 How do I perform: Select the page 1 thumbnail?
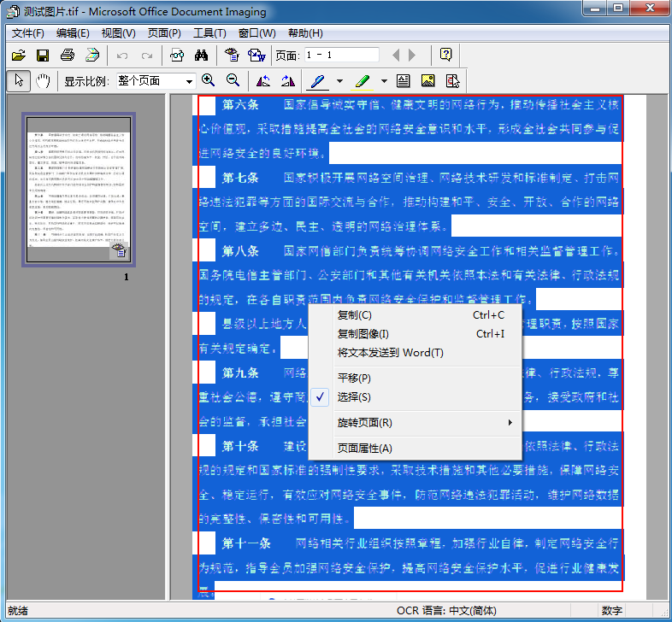pos(79,190)
